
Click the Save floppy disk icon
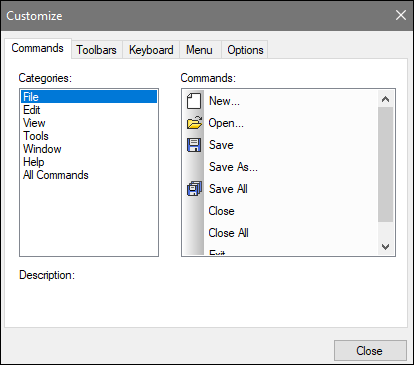194,145
